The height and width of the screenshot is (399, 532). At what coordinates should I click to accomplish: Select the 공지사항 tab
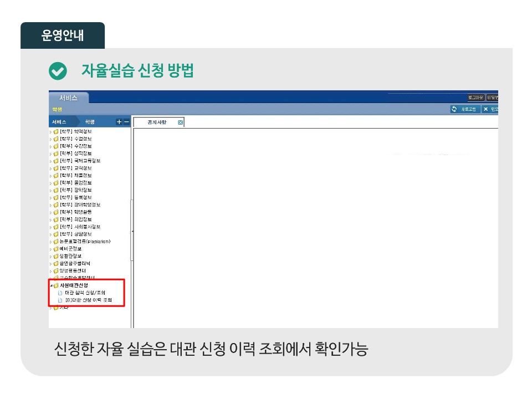tap(157, 122)
